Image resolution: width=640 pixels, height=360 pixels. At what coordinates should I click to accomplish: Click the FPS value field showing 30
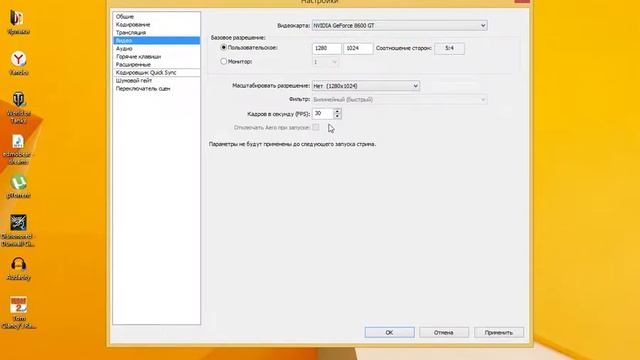tap(323, 113)
